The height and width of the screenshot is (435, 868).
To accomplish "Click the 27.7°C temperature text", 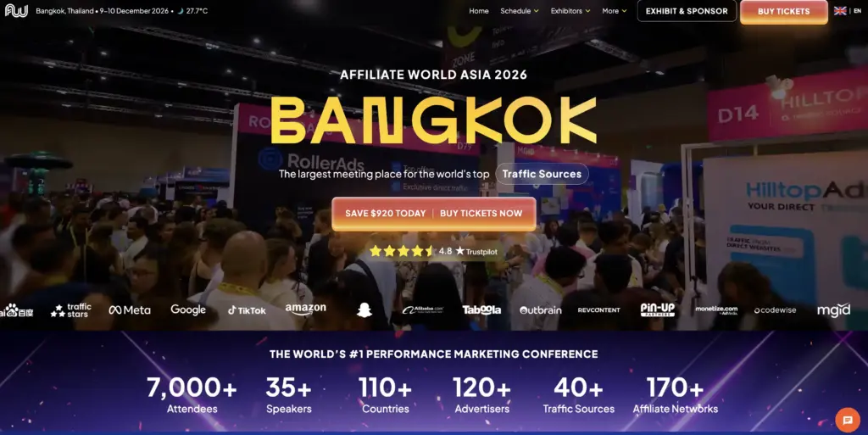I will 198,10.
